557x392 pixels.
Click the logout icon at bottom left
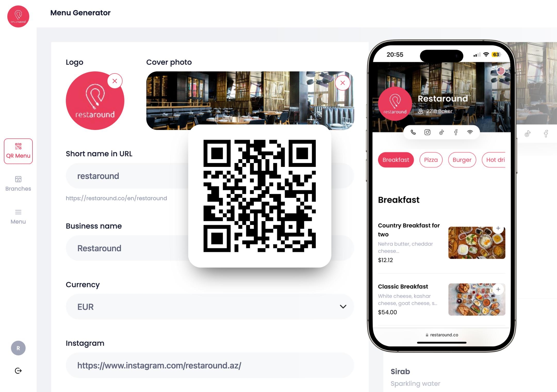19,371
